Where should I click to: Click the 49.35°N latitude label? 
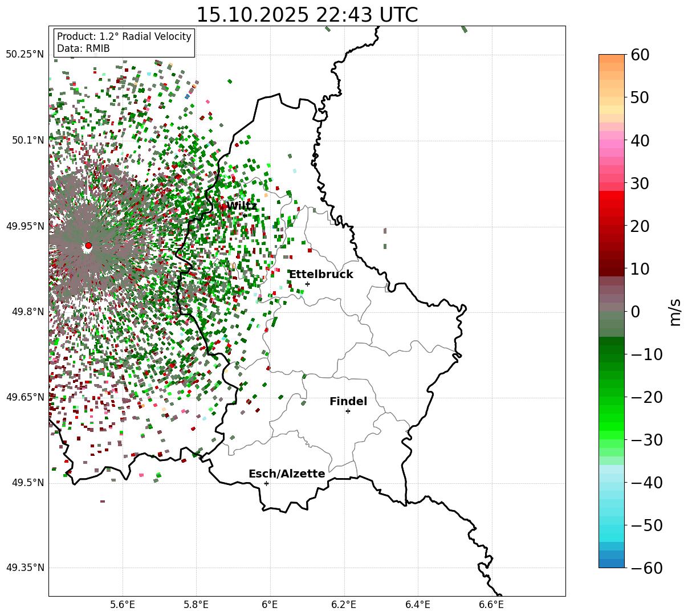pos(25,568)
